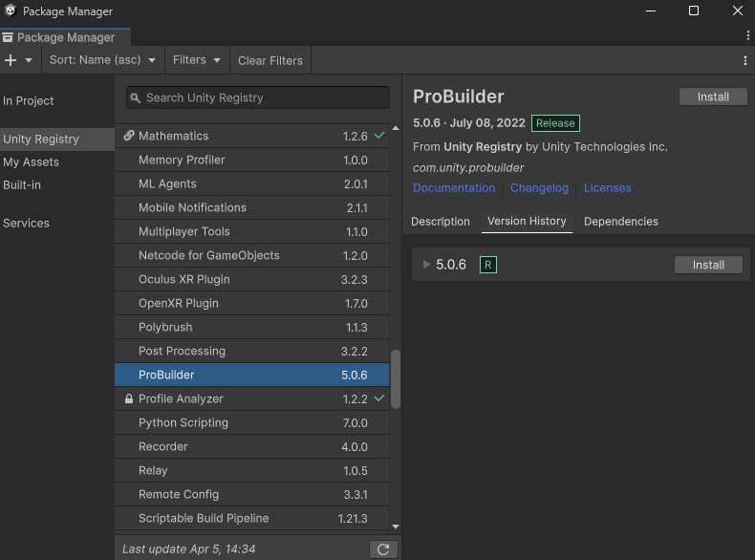Open the Changelog link
Viewport: 755px width, 560px height.
539,188
